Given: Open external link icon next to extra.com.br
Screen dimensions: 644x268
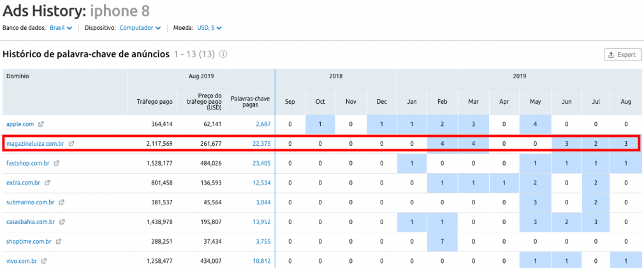Looking at the screenshot, I should [47, 183].
